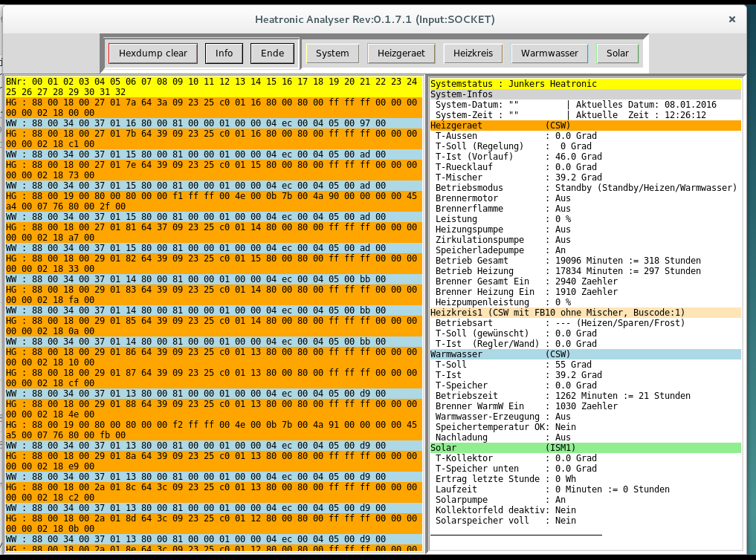Image resolution: width=756 pixels, height=560 pixels.
Task: Click the T-Soll (gewünscht) line
Action: pyautogui.click(x=516, y=333)
